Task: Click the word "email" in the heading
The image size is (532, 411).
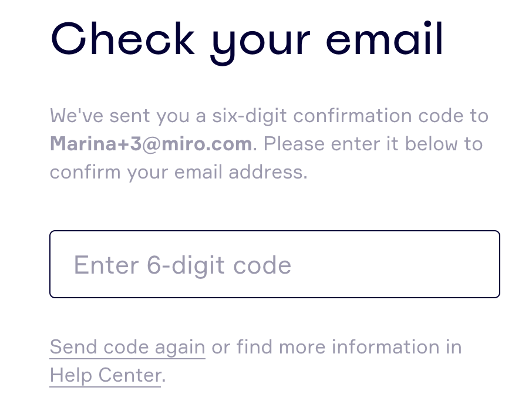Action: point(385,39)
